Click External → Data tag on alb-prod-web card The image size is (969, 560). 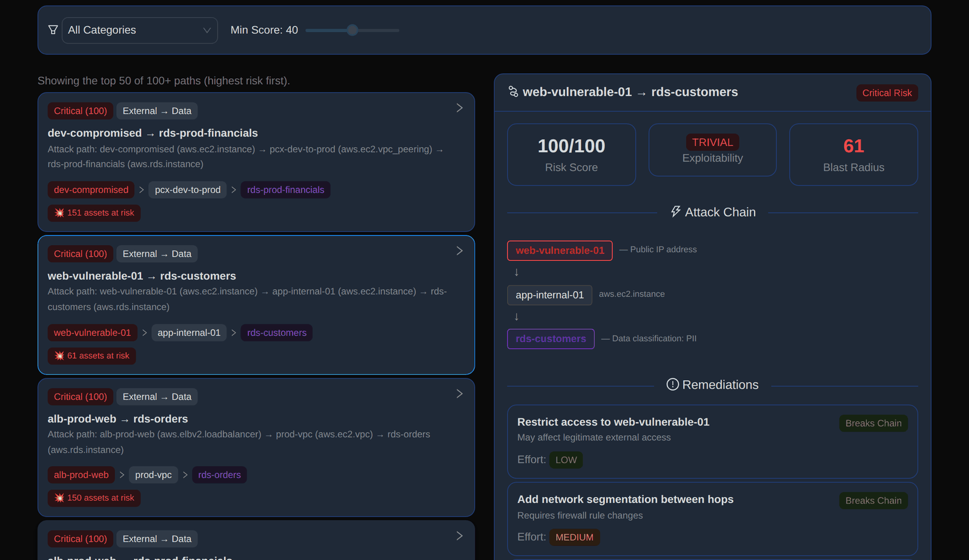tap(157, 397)
